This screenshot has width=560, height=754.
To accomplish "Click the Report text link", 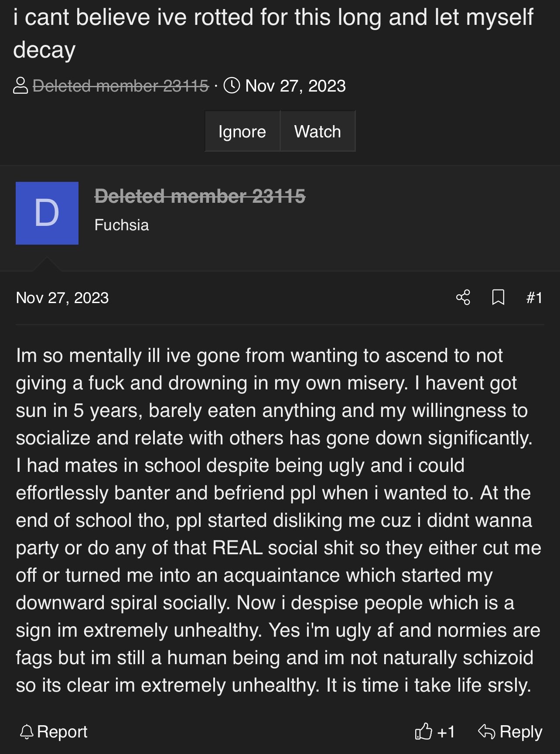I will point(62,731).
